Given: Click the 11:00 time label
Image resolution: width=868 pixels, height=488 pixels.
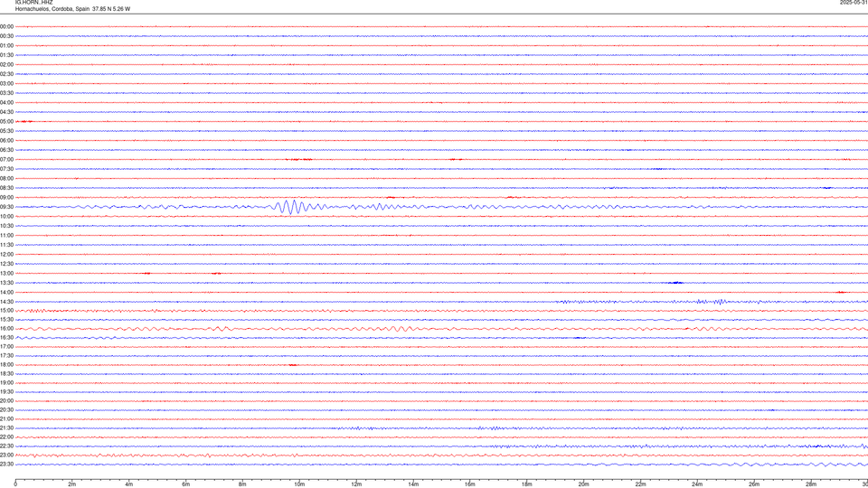Looking at the screenshot, I should click(6, 236).
